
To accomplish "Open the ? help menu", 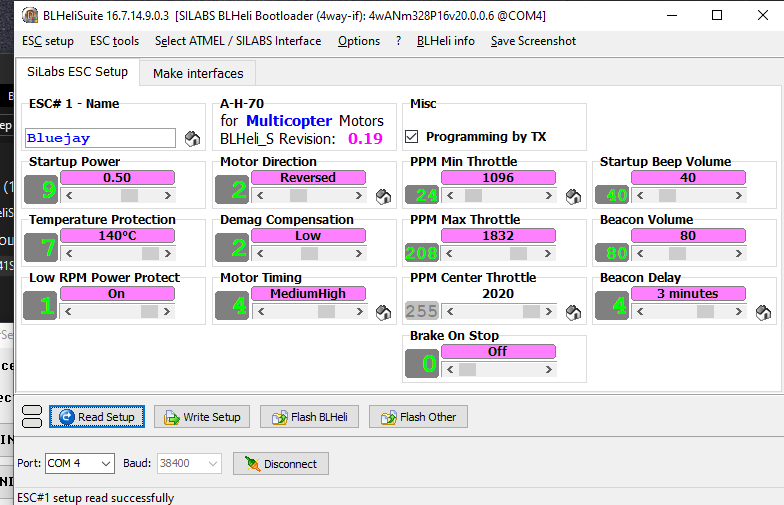I will 398,41.
